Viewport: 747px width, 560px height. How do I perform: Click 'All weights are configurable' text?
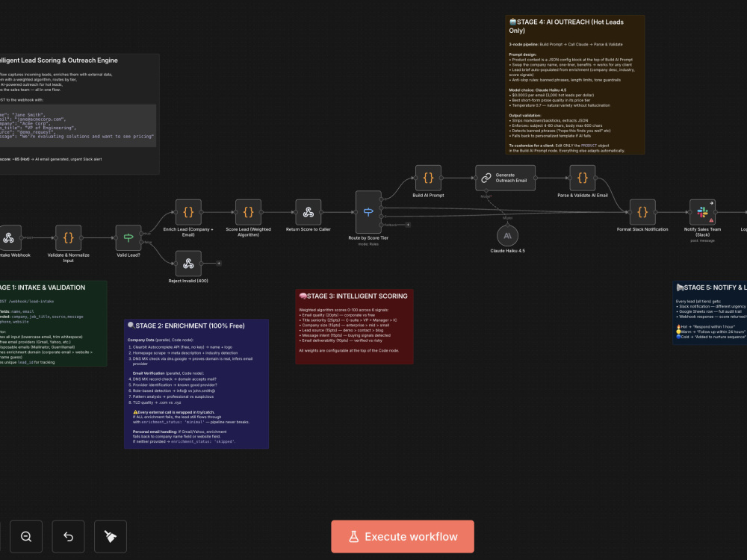[349, 350]
